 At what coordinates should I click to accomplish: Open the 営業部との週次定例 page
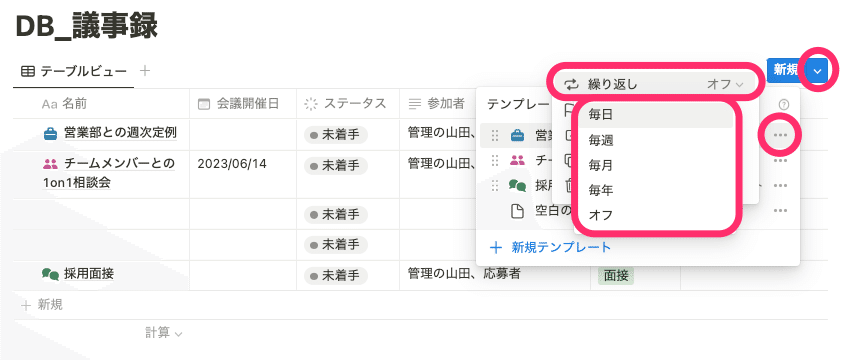tap(120, 132)
